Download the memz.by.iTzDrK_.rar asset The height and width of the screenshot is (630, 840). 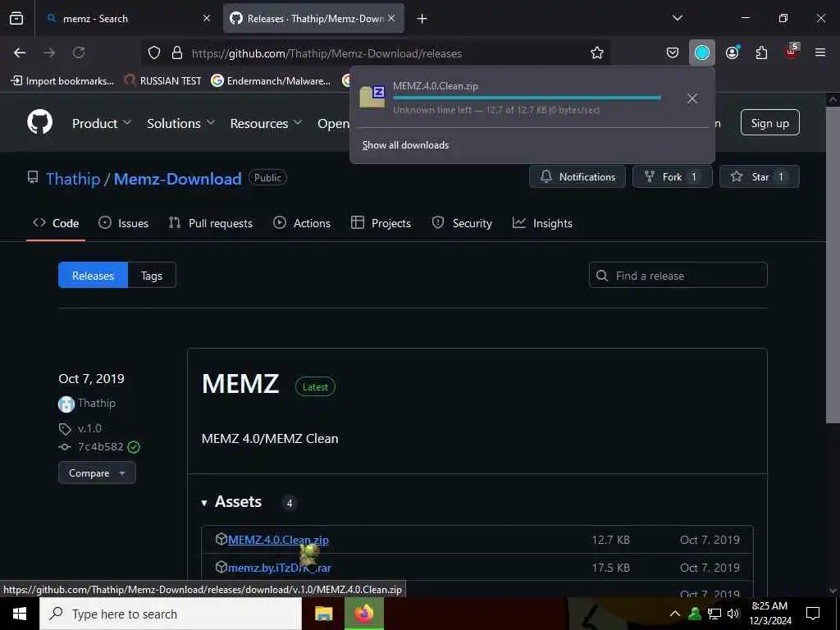point(280,568)
